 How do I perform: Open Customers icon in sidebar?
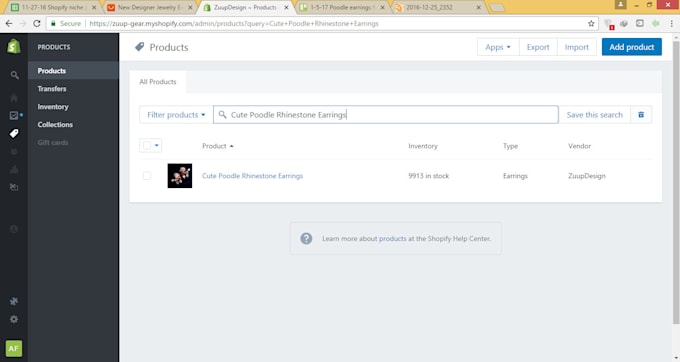click(14, 151)
